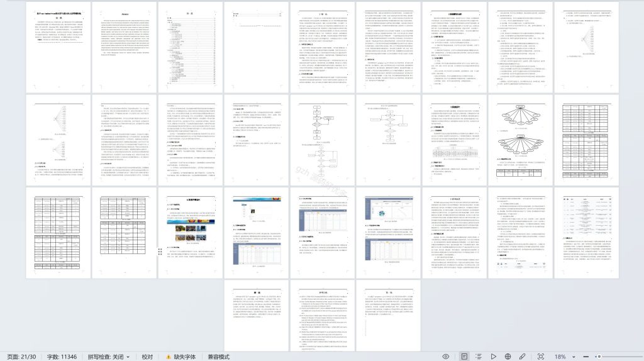Select the page with two tree diagrams
This screenshot has width=644, height=361.
click(58, 140)
